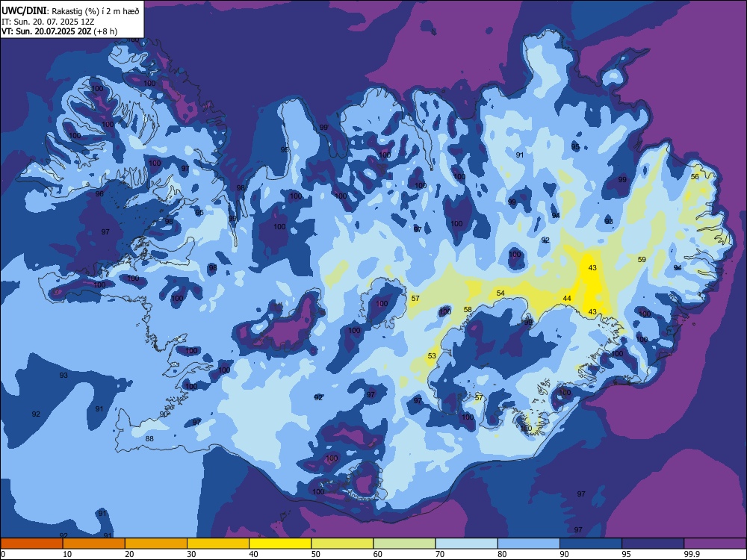
Task: Click the humidity value 93 over the western sea
Action: click(x=63, y=376)
